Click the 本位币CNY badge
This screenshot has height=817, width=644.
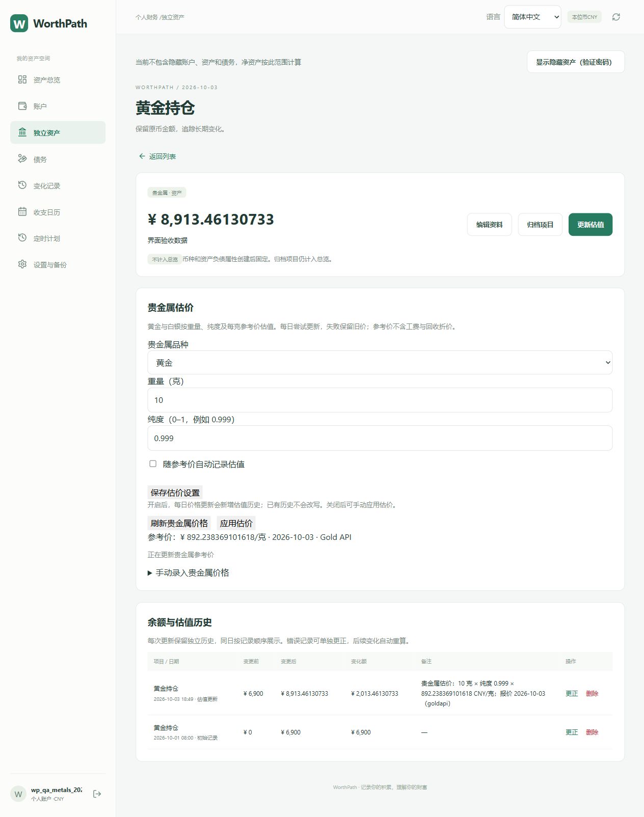[584, 17]
